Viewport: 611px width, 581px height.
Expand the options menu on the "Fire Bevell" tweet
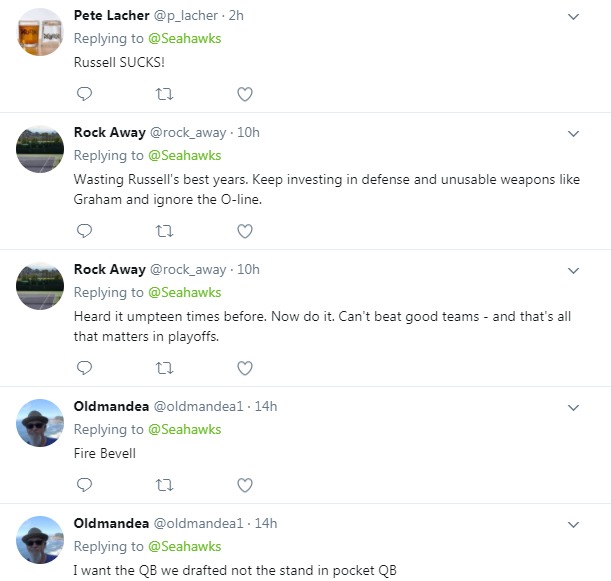pos(573,408)
